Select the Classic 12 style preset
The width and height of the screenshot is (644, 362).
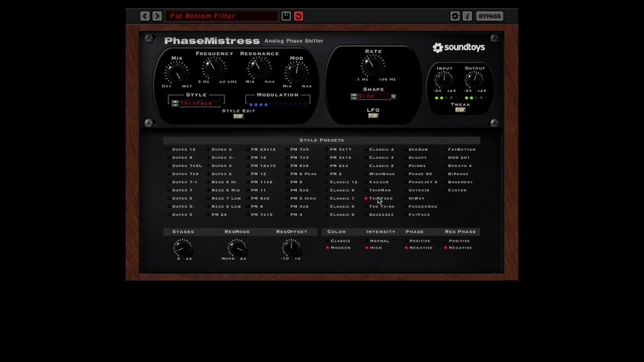[x=341, y=182]
